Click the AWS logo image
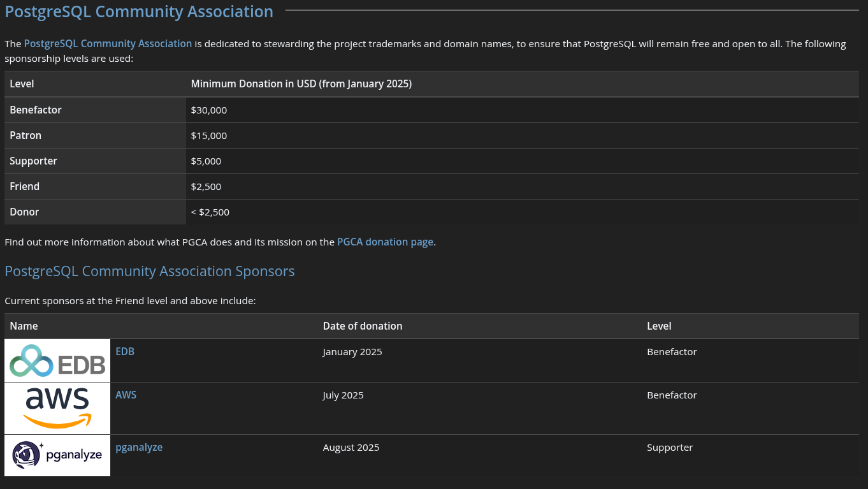 point(57,409)
